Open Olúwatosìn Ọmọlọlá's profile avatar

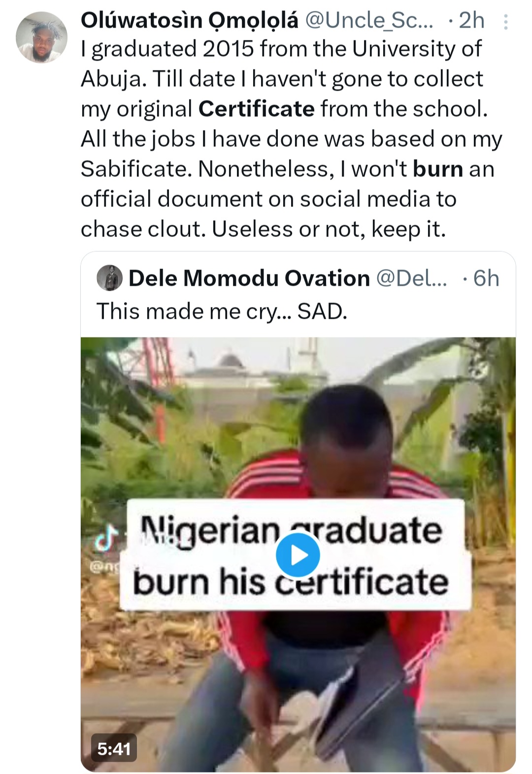tap(41, 37)
